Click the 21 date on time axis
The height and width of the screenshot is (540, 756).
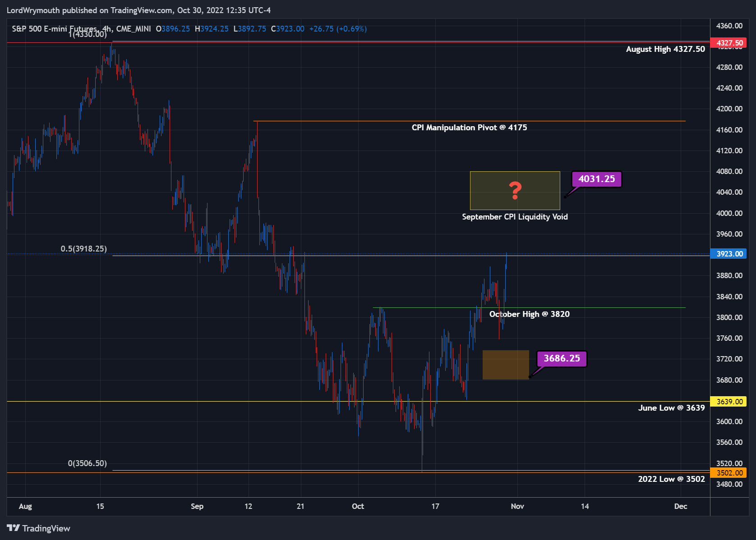click(300, 506)
